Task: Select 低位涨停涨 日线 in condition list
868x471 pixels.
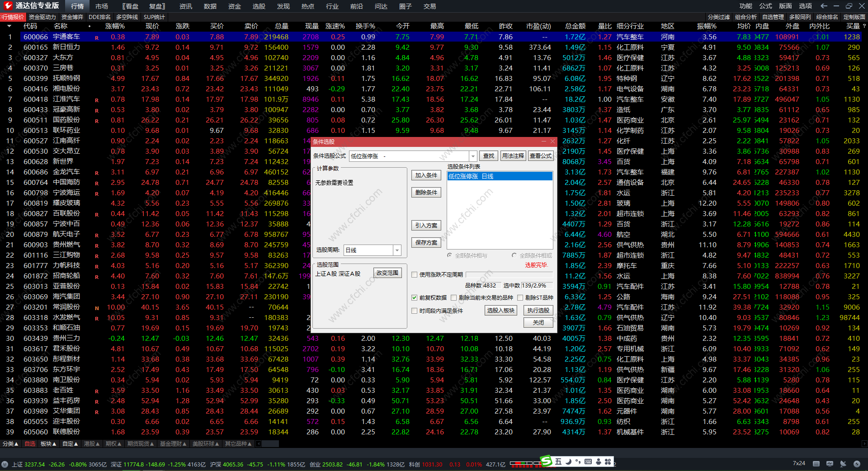Action: pyautogui.click(x=499, y=176)
